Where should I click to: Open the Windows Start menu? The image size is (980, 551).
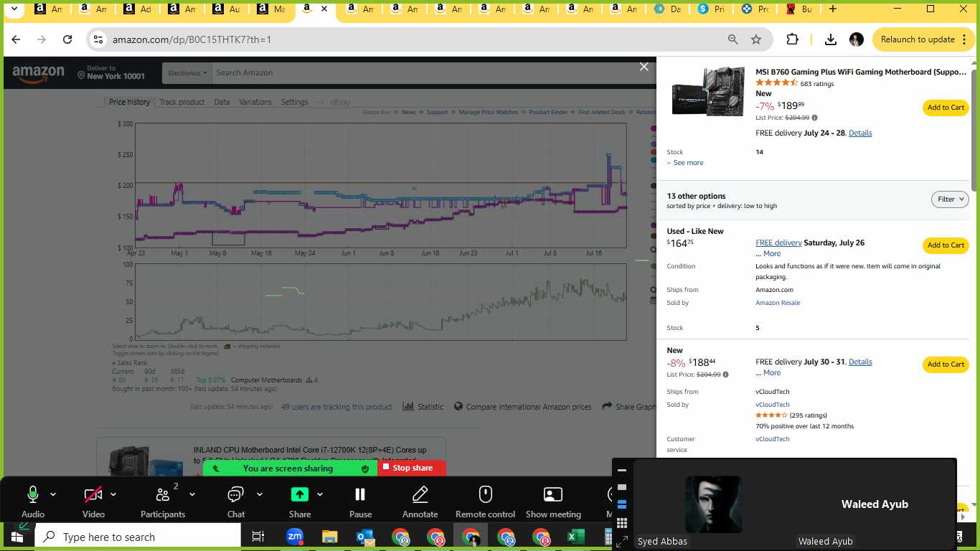coord(17,537)
